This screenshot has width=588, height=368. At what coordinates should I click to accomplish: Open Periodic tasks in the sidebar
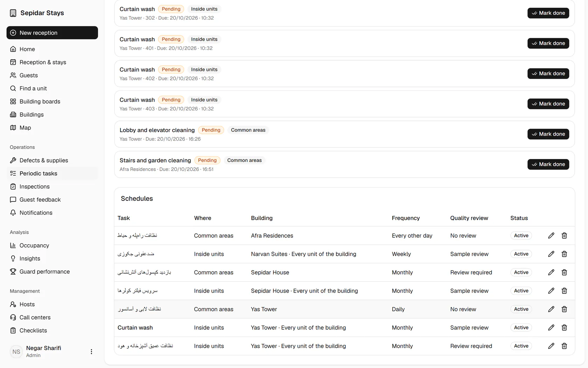click(x=52, y=173)
